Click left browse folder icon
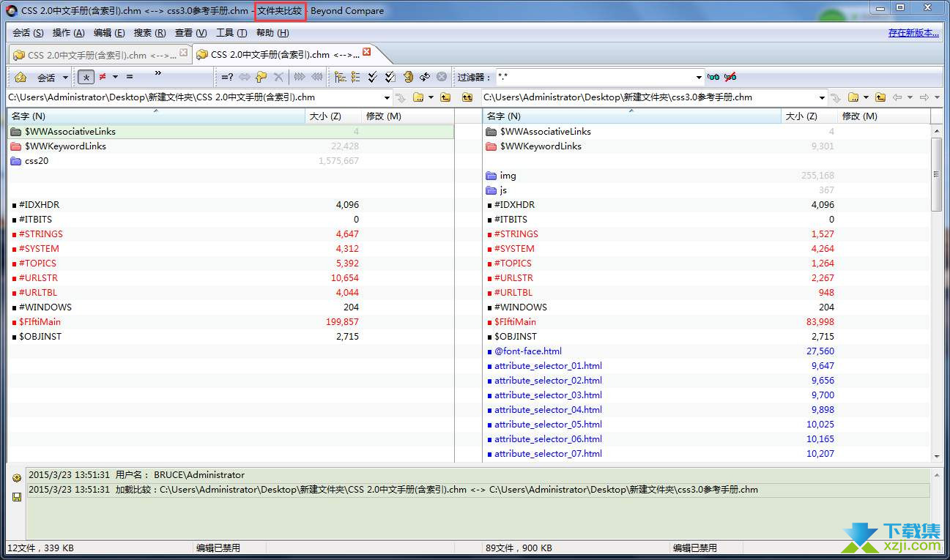The height and width of the screenshot is (560, 950). [x=418, y=97]
